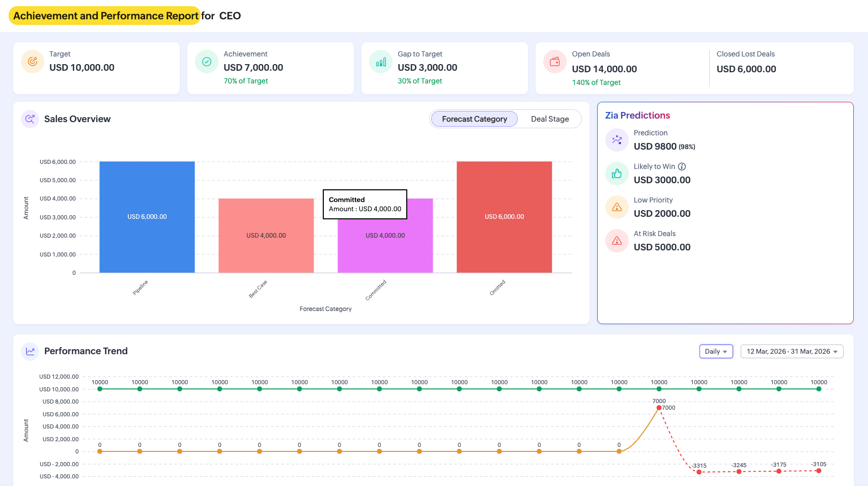Screen dimensions: 868x486
Task: Click the Target amount USD 10,000.00
Action: pyautogui.click(x=82, y=68)
